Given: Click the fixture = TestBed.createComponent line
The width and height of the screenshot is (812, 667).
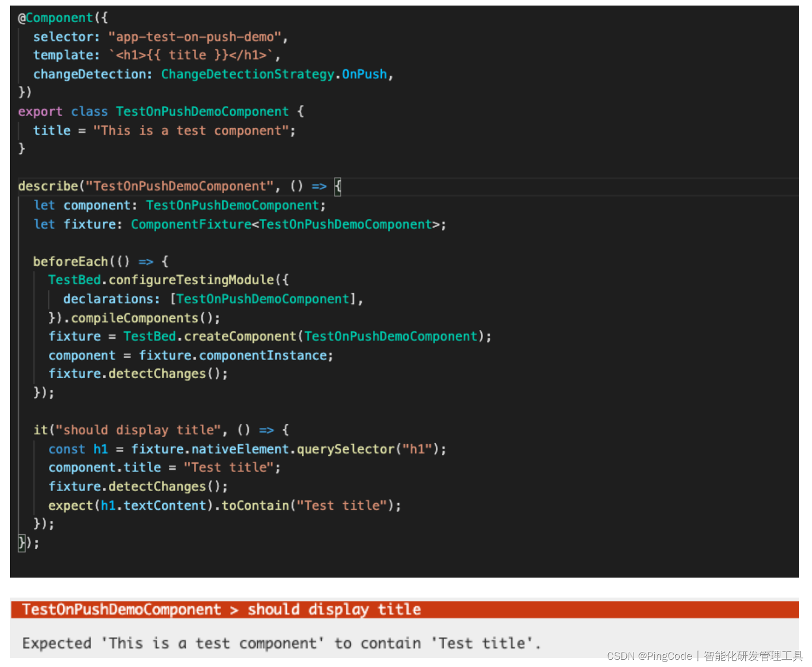Looking at the screenshot, I should pyautogui.click(x=270, y=337).
